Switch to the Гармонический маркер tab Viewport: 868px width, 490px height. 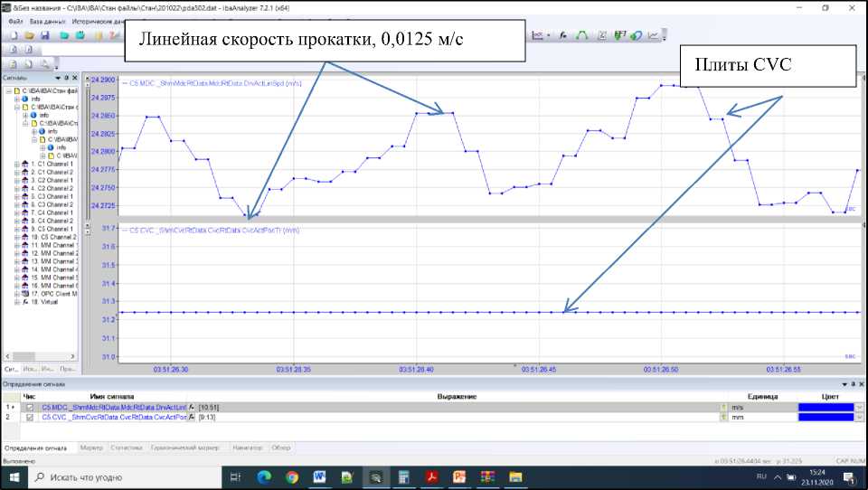[x=184, y=448]
